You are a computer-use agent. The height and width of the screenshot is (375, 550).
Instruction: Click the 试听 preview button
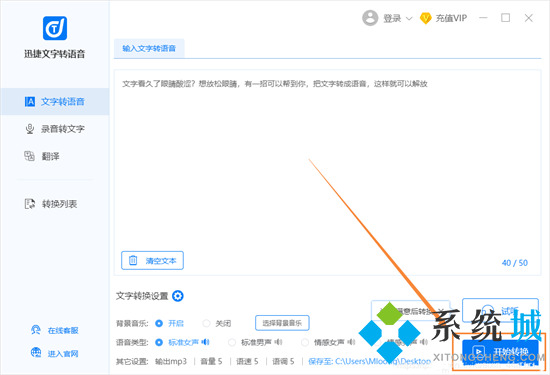coord(501,310)
